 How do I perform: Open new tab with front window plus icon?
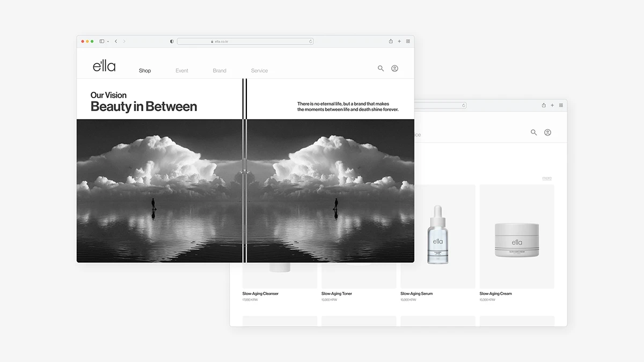point(399,41)
